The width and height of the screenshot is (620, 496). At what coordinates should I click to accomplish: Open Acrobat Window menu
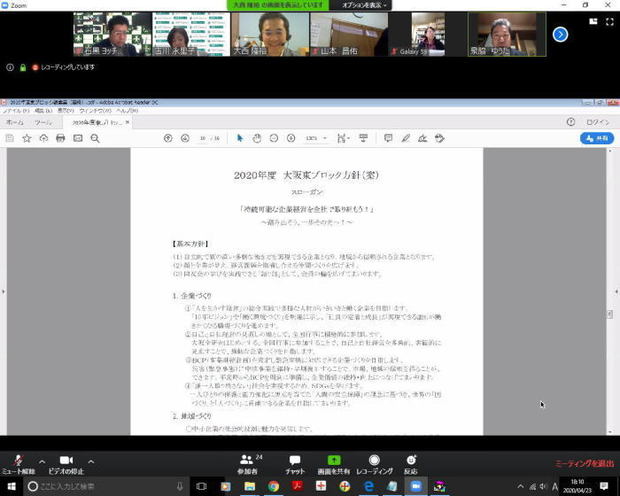click(x=95, y=111)
